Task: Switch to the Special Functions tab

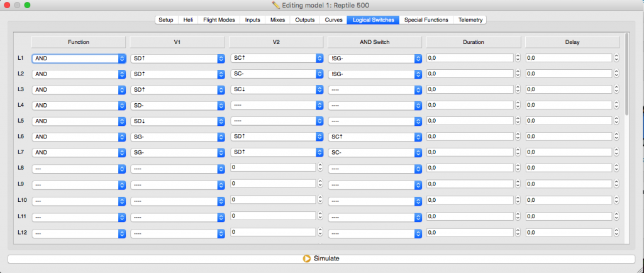Action: click(x=426, y=19)
